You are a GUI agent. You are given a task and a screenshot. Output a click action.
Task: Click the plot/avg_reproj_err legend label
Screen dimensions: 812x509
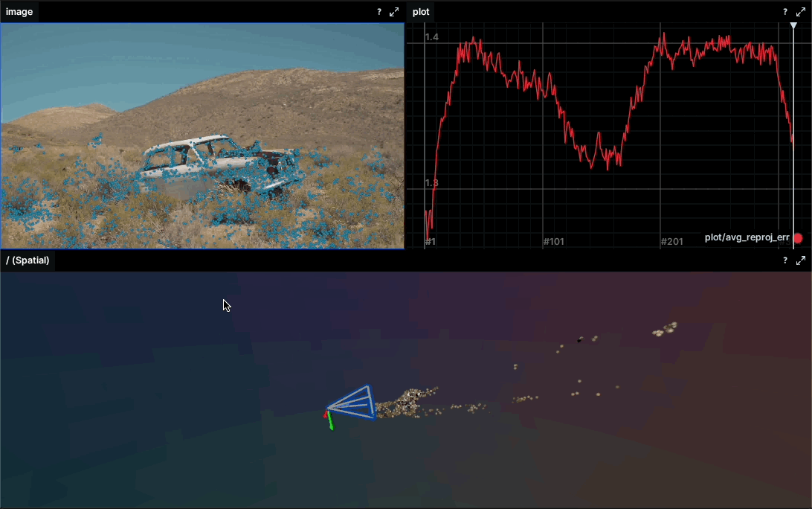tap(747, 237)
